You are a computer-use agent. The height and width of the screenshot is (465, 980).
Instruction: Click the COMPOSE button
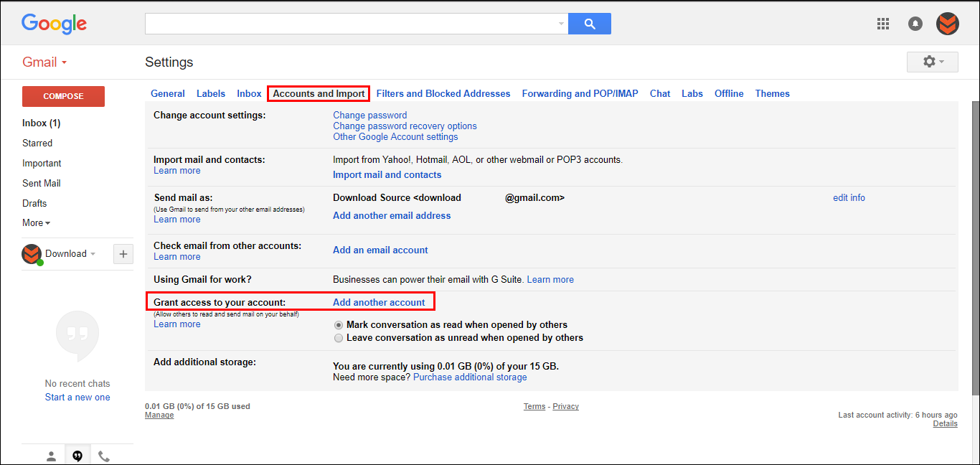tap(63, 96)
